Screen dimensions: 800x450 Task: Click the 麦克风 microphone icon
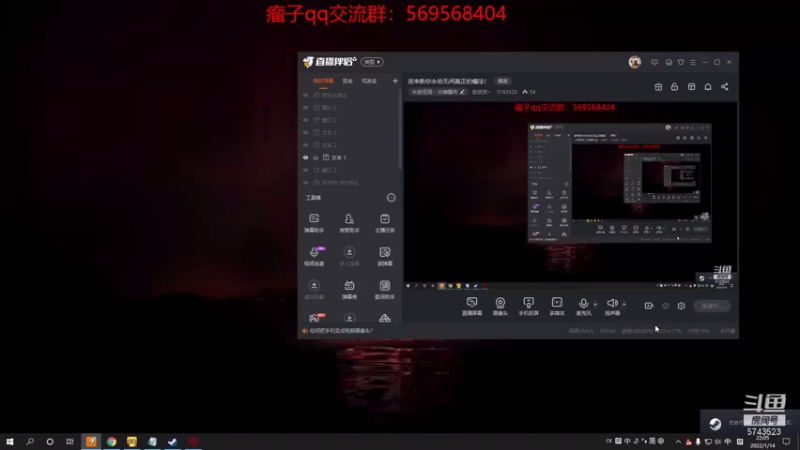[583, 304]
